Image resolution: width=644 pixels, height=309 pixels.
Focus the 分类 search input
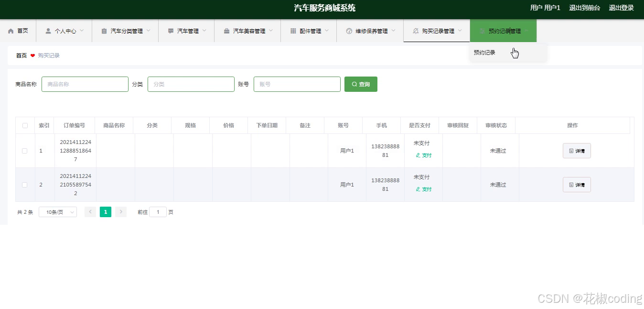191,84
